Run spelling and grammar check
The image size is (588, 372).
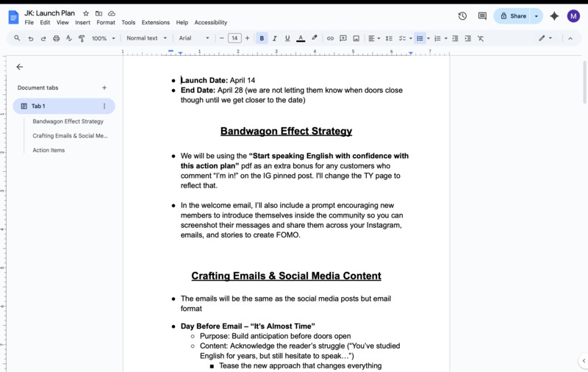click(69, 38)
